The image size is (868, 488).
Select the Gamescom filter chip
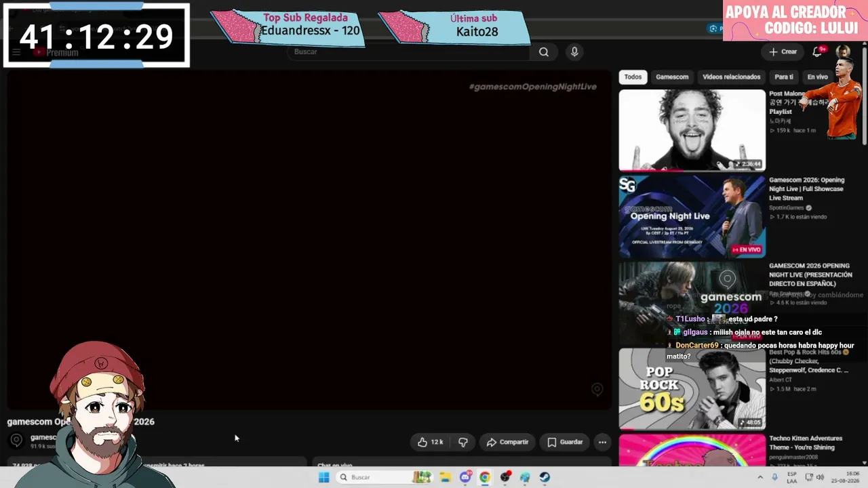(672, 77)
